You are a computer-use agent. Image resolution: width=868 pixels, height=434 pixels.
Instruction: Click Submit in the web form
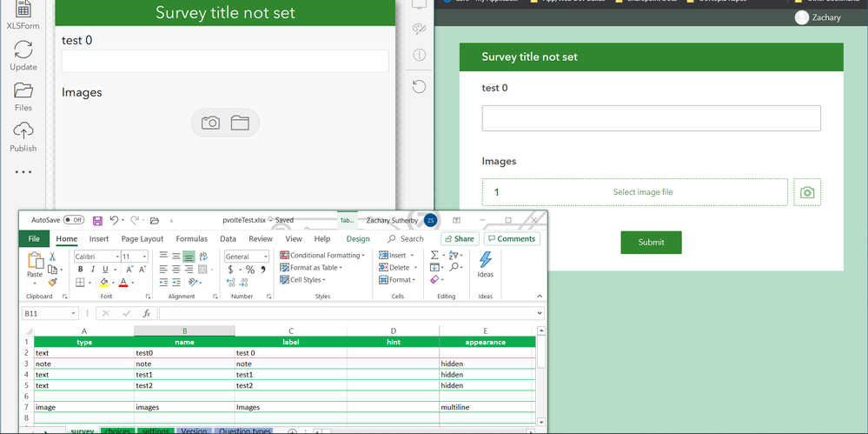651,242
